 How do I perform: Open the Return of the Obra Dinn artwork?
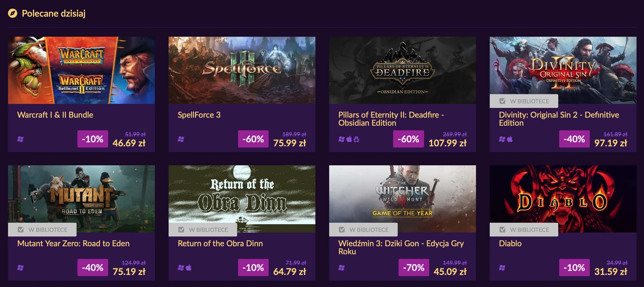click(242, 199)
